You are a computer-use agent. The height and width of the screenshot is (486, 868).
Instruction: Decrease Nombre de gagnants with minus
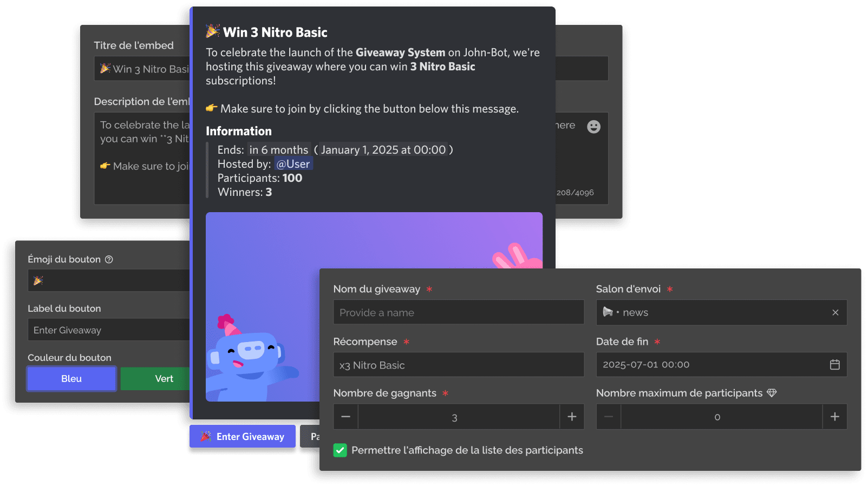[x=346, y=417]
